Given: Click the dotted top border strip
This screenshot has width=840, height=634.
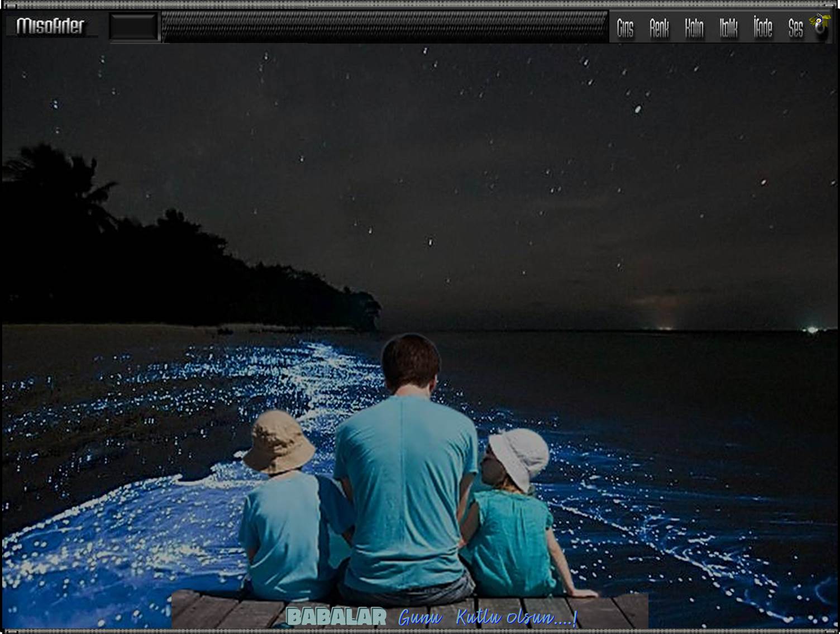Looking at the screenshot, I should point(419,4).
